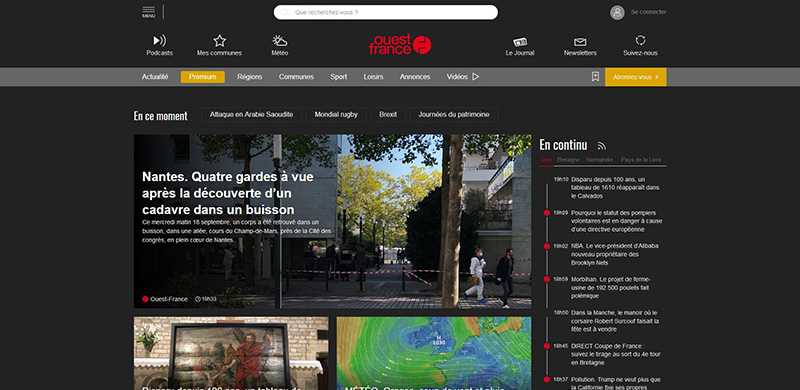This screenshot has width=800, height=390.
Task: Click the red timeline dot at 18h45
Action: tap(546, 346)
